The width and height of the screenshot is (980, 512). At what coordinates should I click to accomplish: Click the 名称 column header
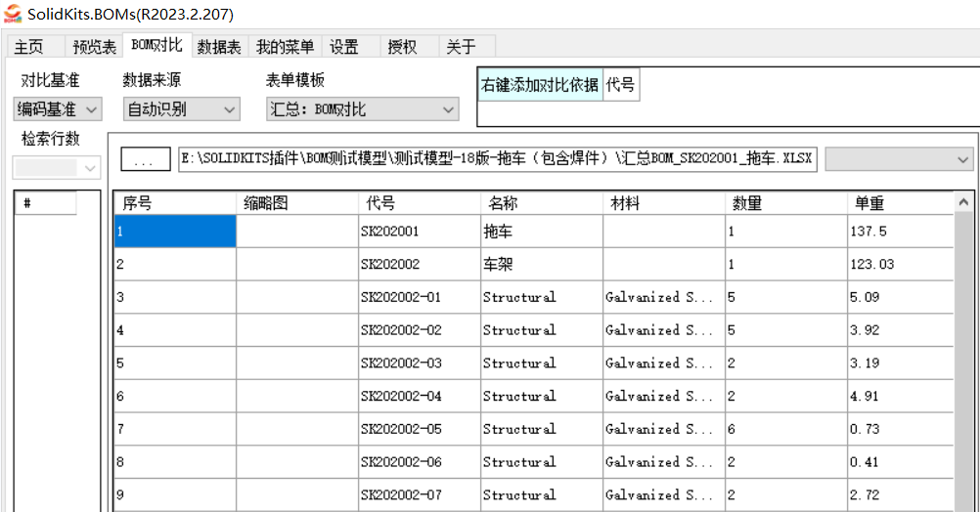pos(541,203)
